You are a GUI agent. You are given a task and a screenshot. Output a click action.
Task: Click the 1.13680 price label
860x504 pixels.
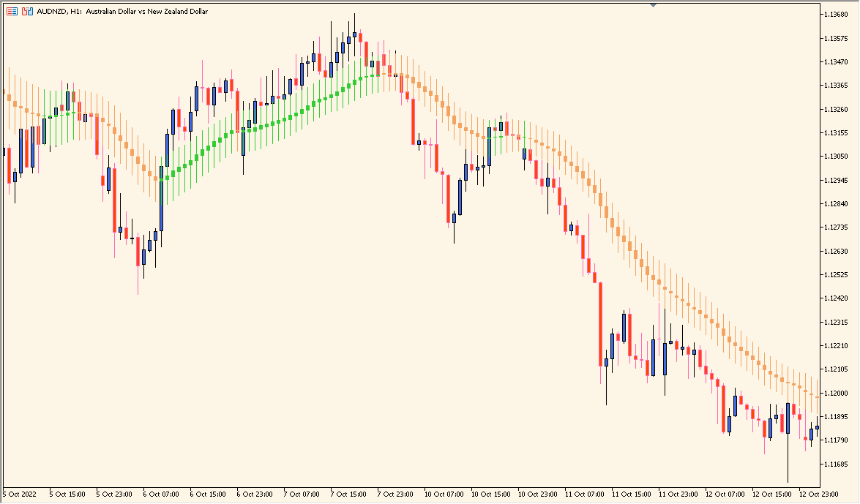tap(837, 15)
